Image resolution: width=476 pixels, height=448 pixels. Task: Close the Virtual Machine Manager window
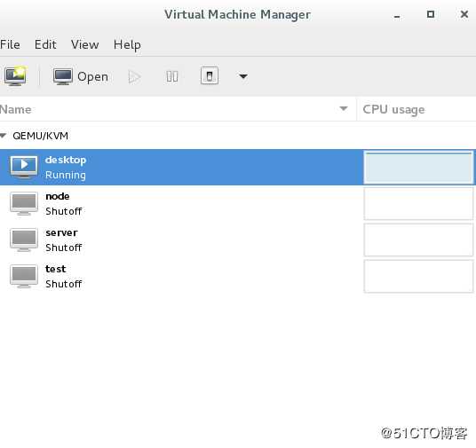[464, 14]
